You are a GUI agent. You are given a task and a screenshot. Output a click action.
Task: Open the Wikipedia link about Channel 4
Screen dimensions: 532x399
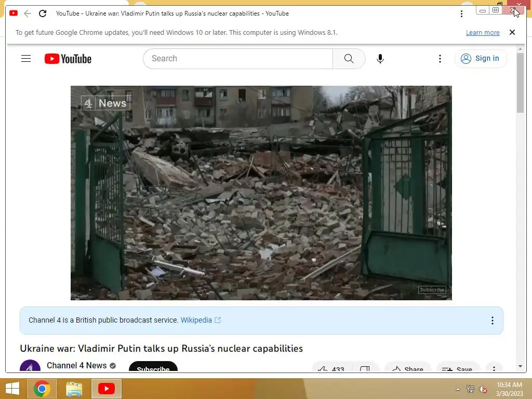tap(201, 320)
